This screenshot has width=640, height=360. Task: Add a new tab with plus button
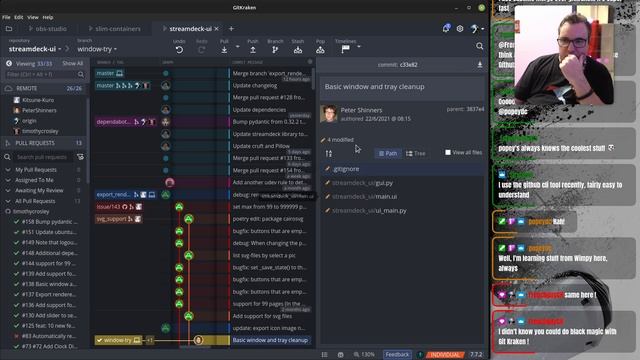[x=231, y=29]
